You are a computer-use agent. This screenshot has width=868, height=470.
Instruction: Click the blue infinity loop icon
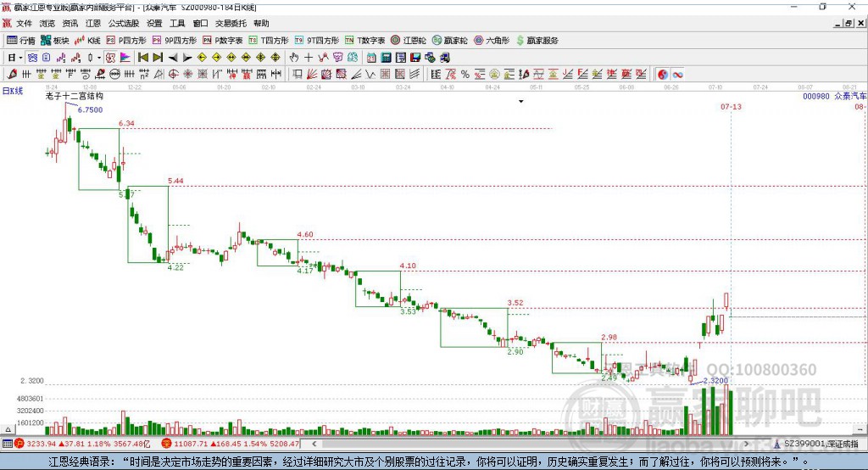677,75
